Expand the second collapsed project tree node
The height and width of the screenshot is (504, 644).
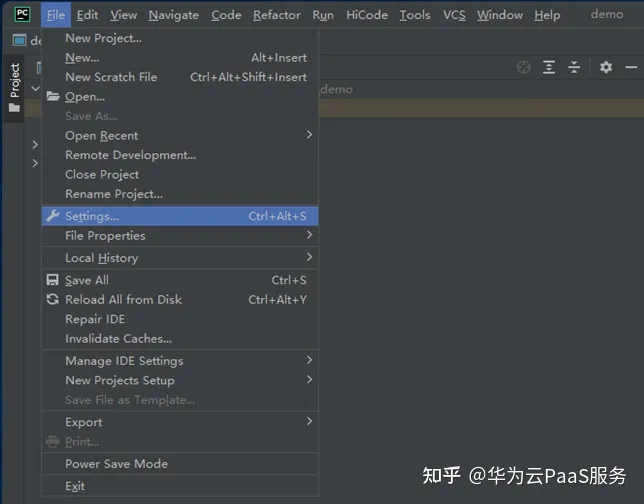click(35, 163)
